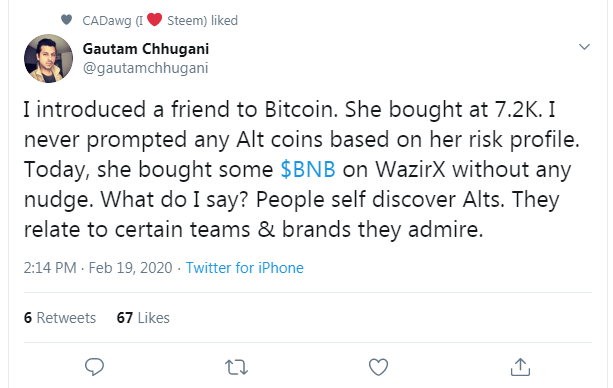Click CADawg name in liked header
Screen dimensions: 613x388
coord(107,20)
